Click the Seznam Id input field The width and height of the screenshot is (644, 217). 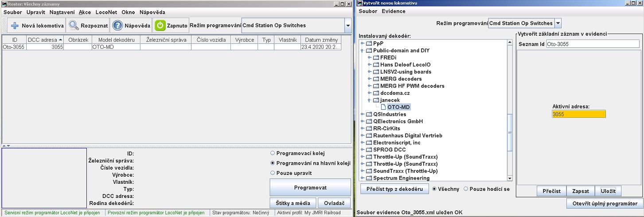pyautogui.click(x=593, y=44)
